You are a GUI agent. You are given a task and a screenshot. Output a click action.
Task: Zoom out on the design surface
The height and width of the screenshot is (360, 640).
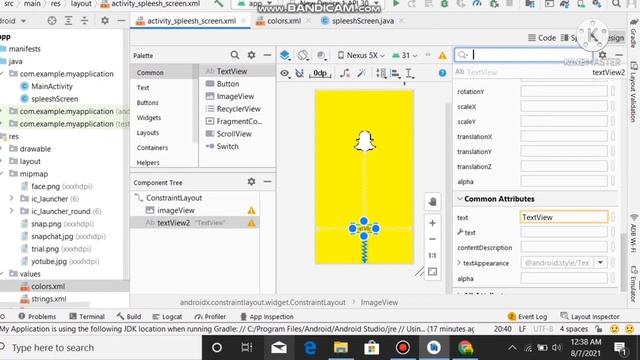pos(433,239)
